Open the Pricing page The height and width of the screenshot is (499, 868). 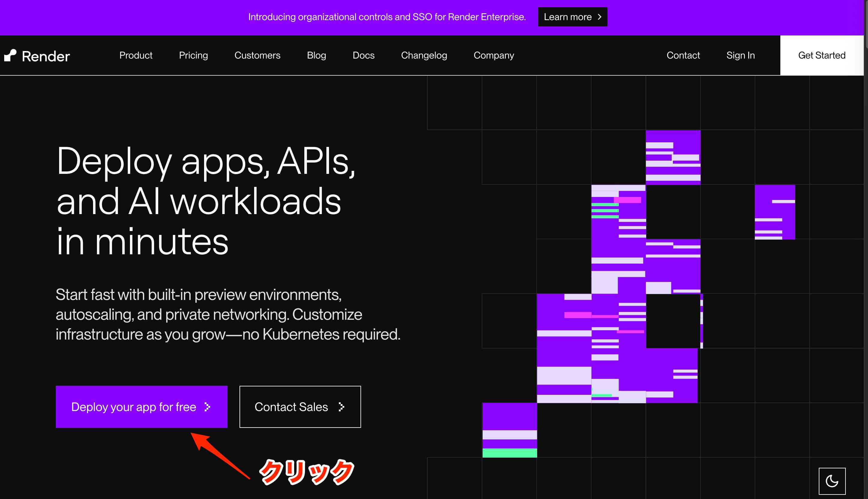[193, 56]
